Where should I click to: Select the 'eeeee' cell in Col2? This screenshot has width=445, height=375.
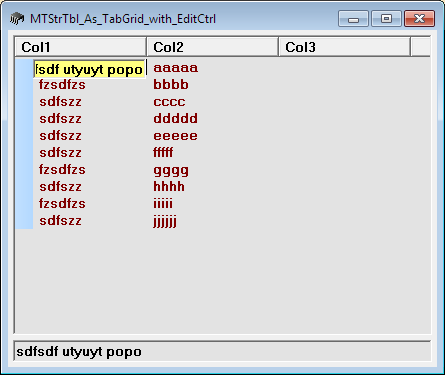click(x=176, y=136)
